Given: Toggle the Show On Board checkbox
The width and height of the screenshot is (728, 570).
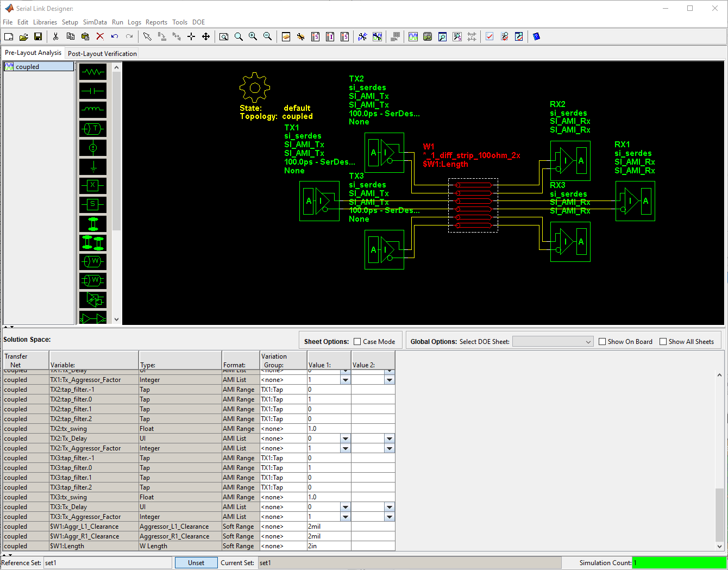Looking at the screenshot, I should pyautogui.click(x=602, y=342).
